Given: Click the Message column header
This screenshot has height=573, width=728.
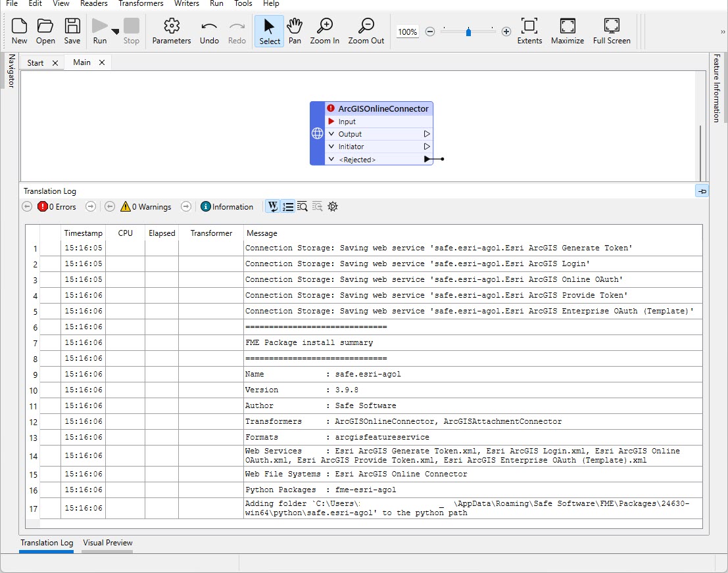Looking at the screenshot, I should [x=262, y=233].
